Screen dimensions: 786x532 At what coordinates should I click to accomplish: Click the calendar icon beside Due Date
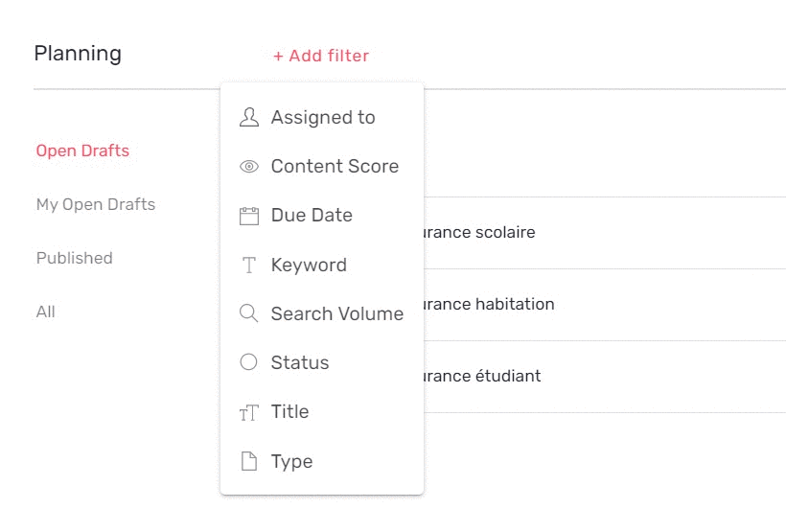click(249, 216)
